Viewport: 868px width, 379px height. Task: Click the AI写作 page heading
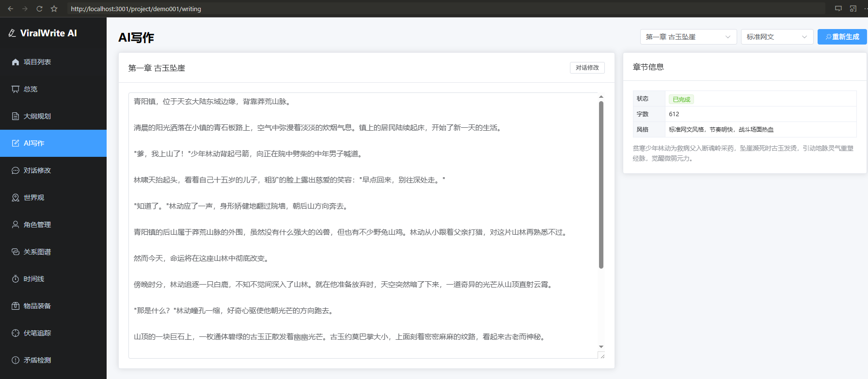click(136, 38)
